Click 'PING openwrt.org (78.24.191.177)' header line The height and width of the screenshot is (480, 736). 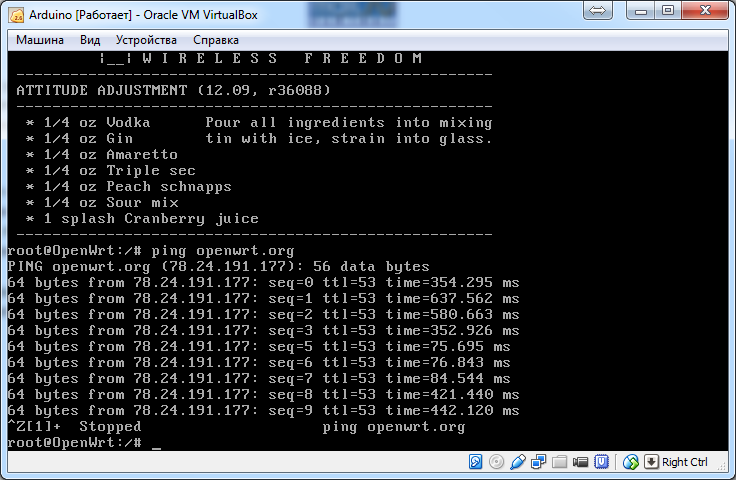click(x=218, y=267)
